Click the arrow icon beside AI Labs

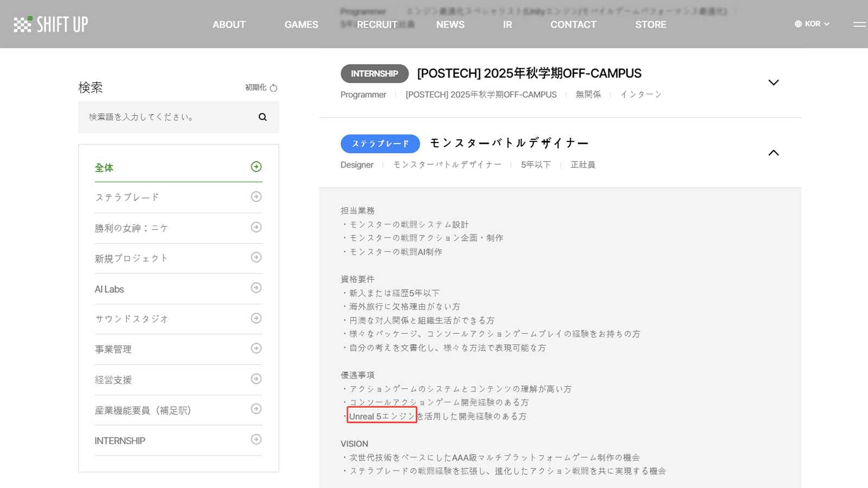pos(256,288)
